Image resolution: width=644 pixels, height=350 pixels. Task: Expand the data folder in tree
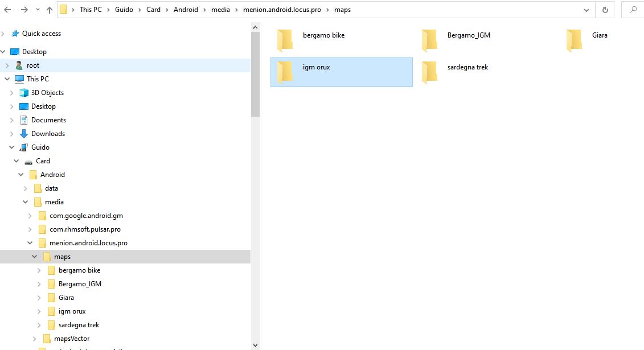(26, 188)
